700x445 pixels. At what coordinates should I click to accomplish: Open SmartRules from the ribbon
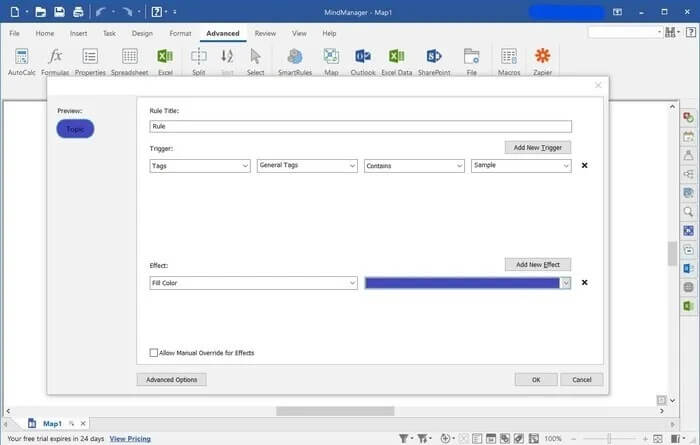(295, 62)
